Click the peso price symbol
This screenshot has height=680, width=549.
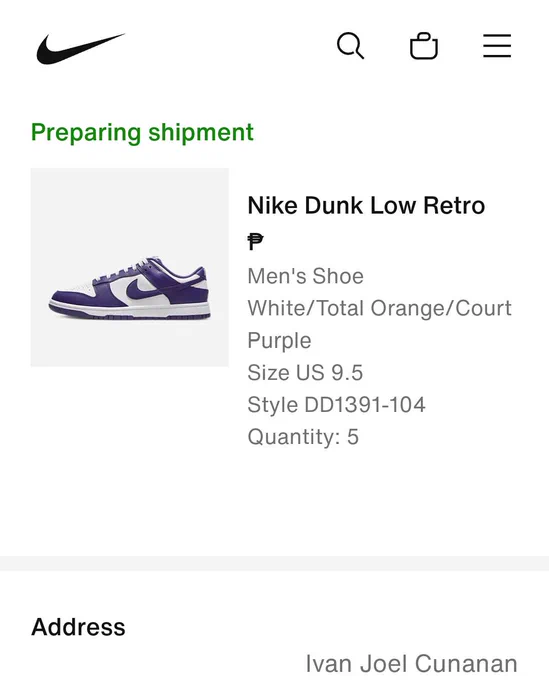point(255,242)
